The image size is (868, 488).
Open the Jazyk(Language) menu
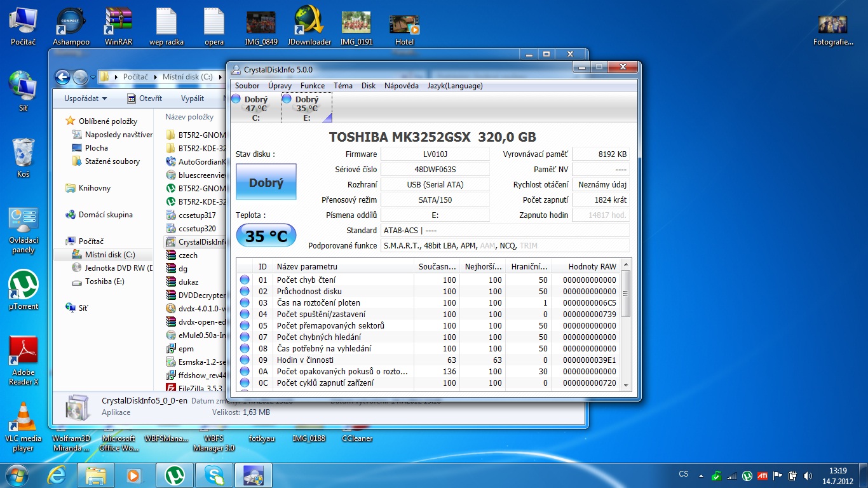[454, 86]
